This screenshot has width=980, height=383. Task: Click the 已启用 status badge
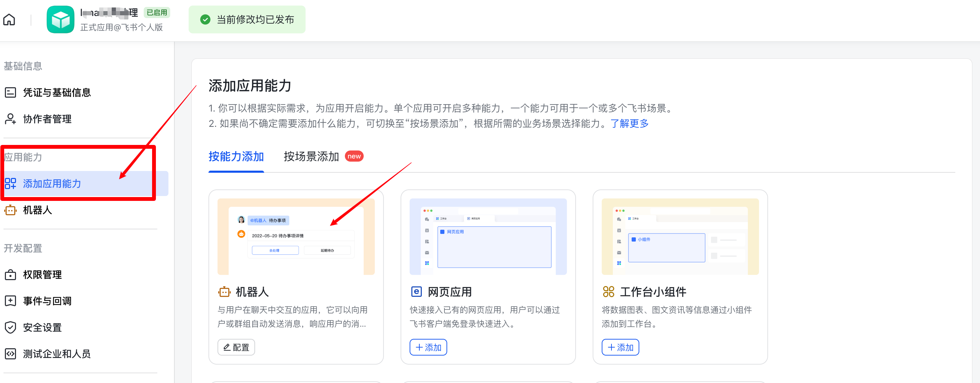click(x=157, y=13)
